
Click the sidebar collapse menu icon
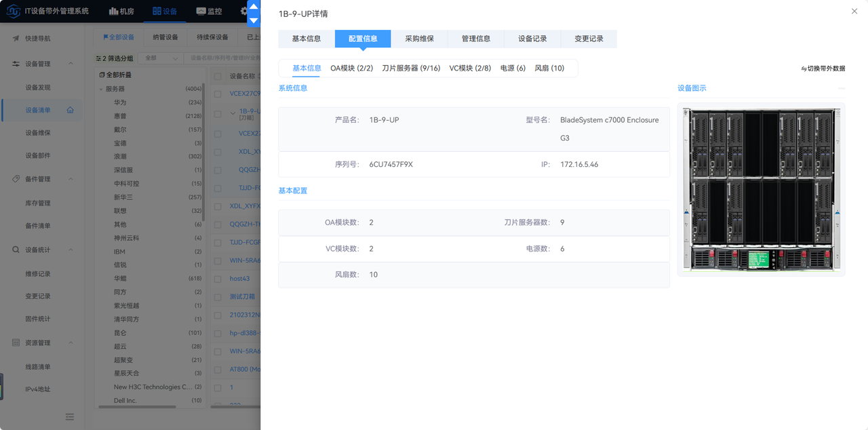(70, 416)
